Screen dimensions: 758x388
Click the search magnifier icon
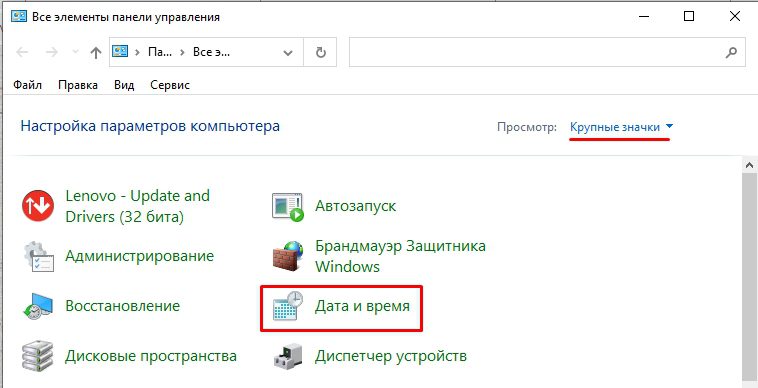pos(732,52)
